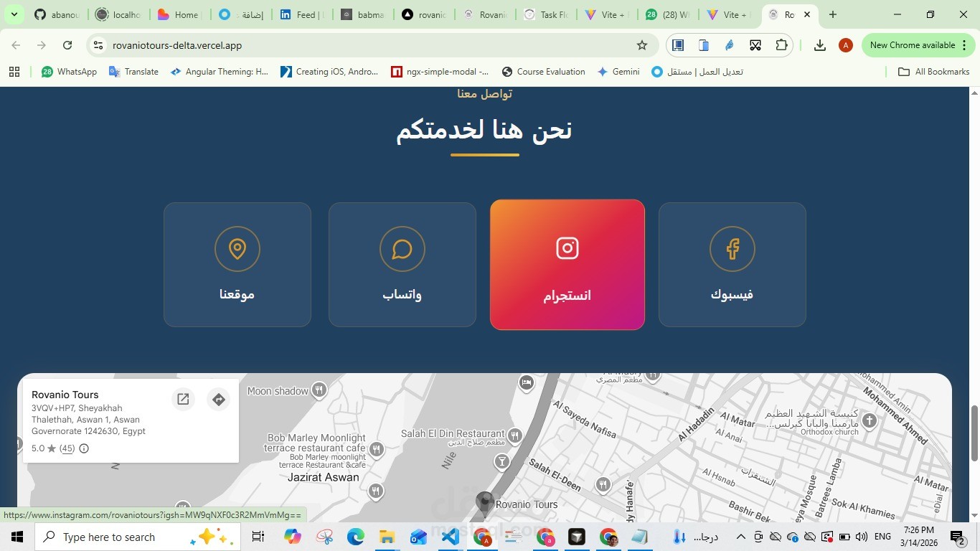Open the Chrome profile avatar A
Screen dimensions: 980x551
pos(846,45)
